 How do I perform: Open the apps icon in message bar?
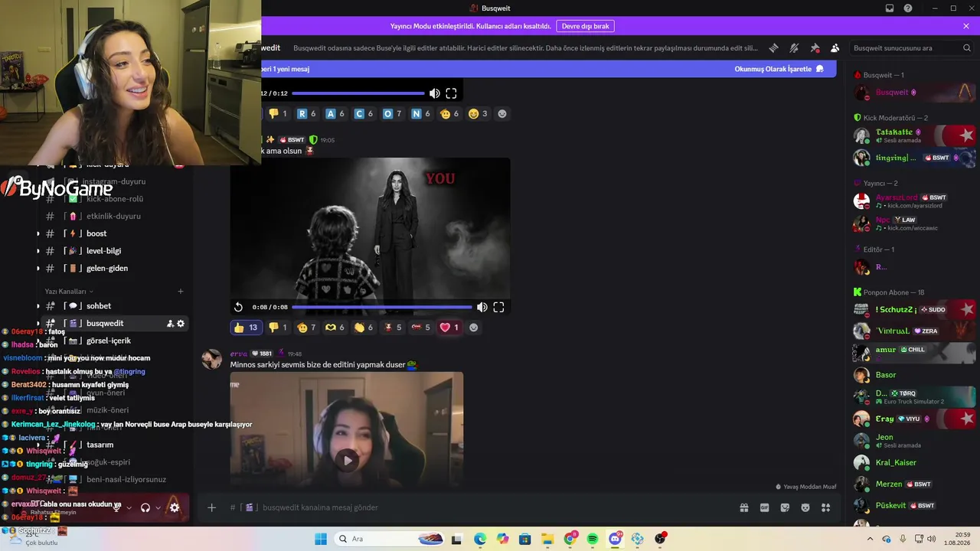coord(825,507)
